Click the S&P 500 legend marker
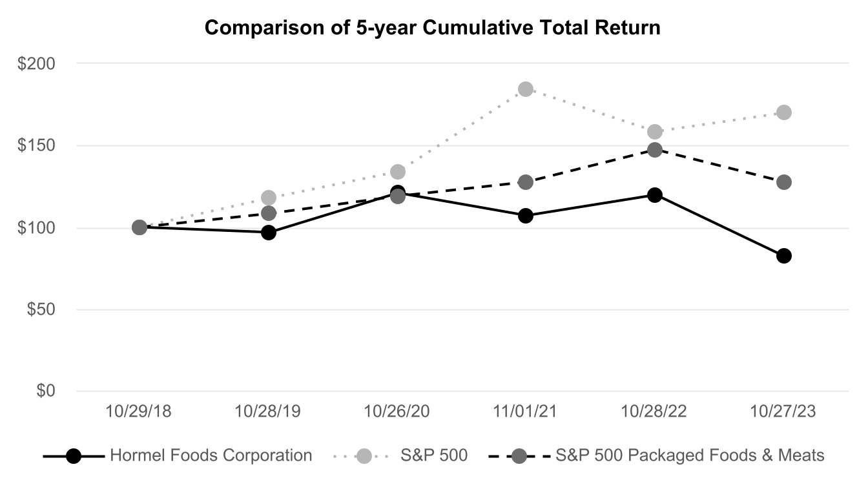This screenshot has width=868, height=491. coord(364,456)
